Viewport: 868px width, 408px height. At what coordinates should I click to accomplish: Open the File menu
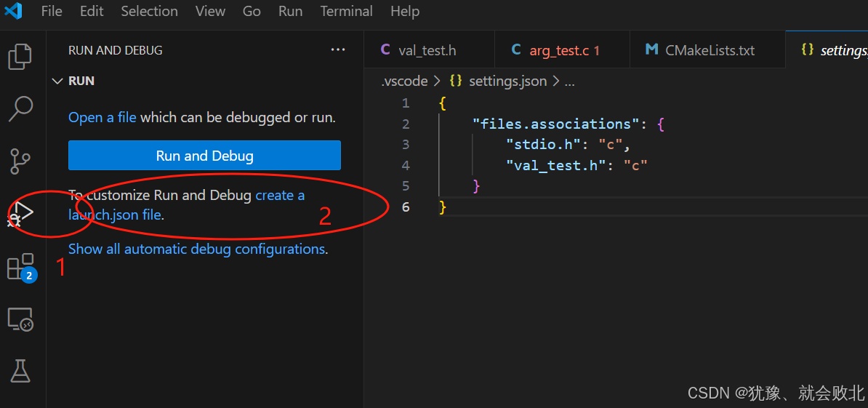[x=52, y=11]
